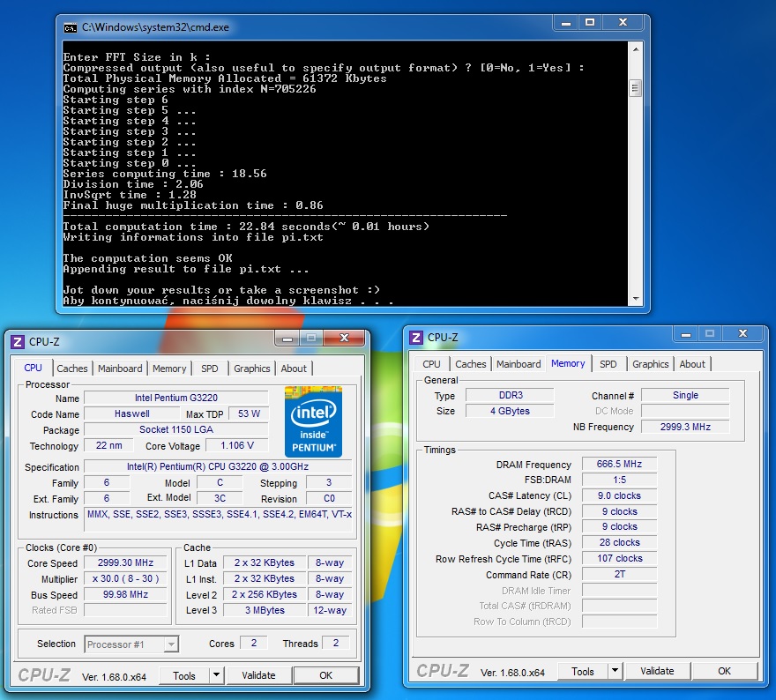Screen dimensions: 776x700
Task: Click the CPU-Z logo icon in Memory window
Action: (x=415, y=338)
